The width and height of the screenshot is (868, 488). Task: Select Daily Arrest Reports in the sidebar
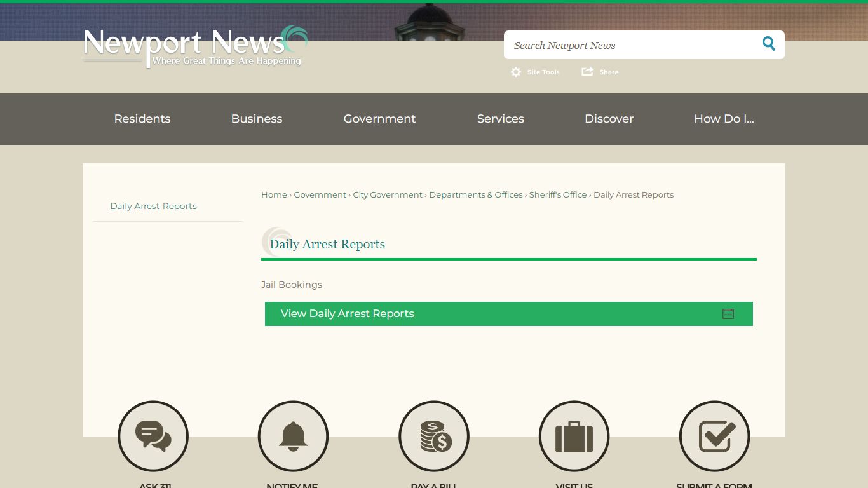pyautogui.click(x=153, y=206)
